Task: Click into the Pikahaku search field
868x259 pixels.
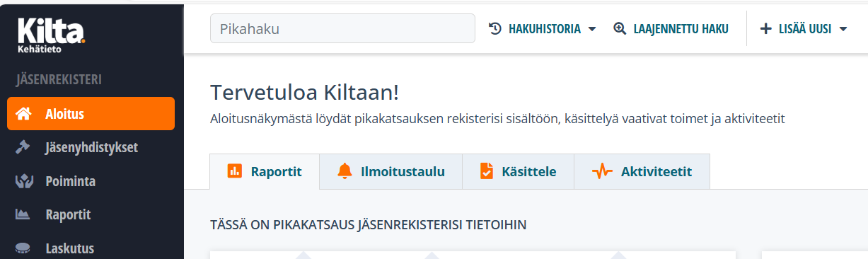Action: pos(342,29)
